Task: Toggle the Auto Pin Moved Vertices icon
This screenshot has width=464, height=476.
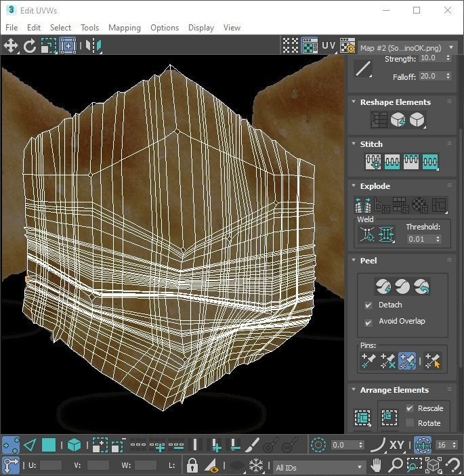Action: point(407,361)
